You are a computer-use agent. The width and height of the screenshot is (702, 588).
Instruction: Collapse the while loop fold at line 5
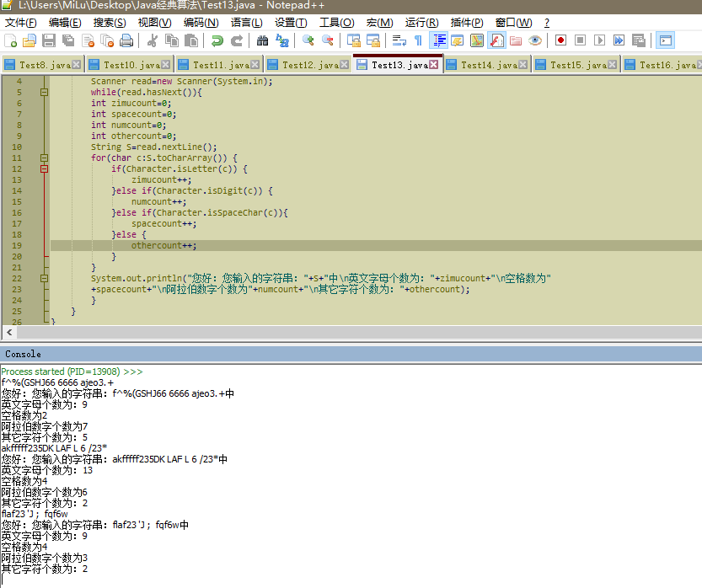[x=44, y=92]
